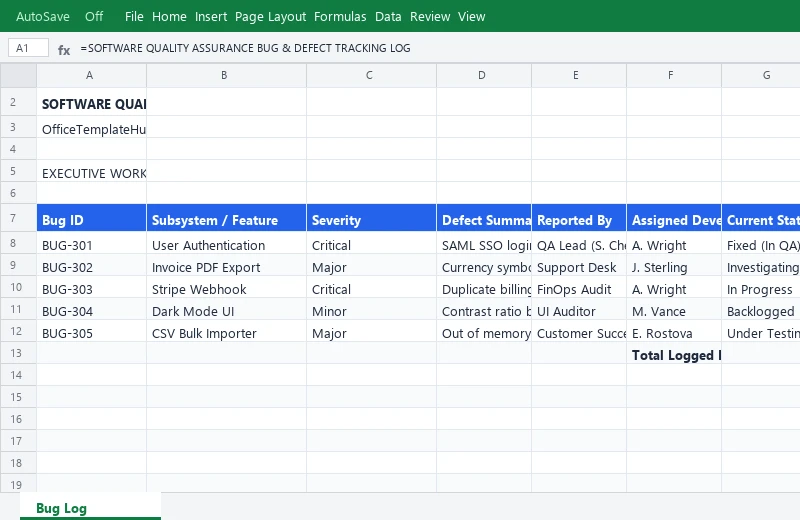Select the M. Vance cell
This screenshot has height=520, width=800.
pos(674,309)
